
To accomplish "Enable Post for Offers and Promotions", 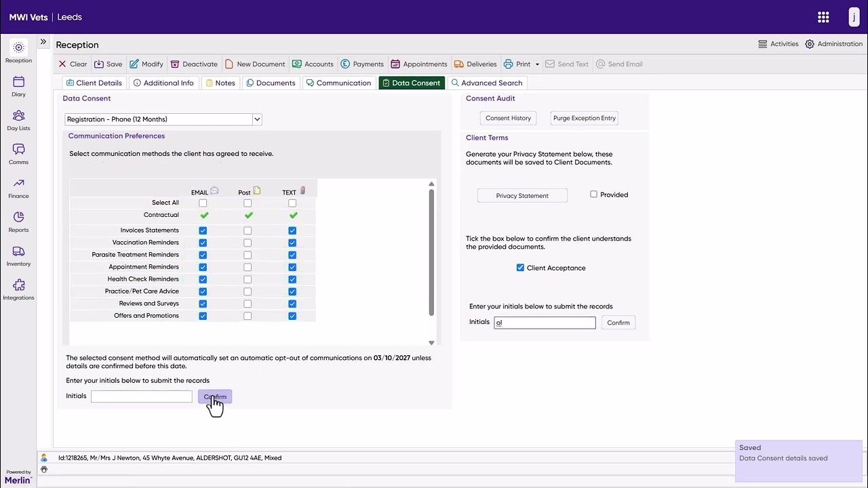I will [x=248, y=316].
